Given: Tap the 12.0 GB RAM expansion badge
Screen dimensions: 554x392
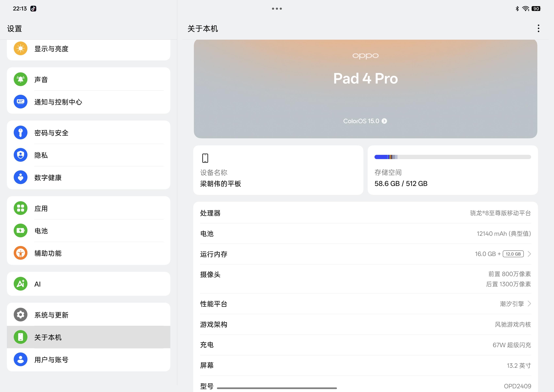Looking at the screenshot, I should click(x=513, y=254).
